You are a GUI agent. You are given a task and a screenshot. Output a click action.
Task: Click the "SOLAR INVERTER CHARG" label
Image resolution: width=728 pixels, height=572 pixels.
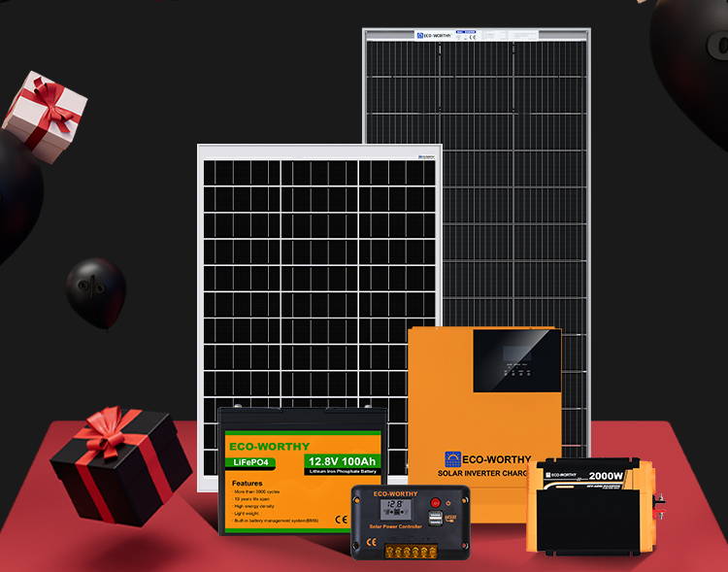482,473
